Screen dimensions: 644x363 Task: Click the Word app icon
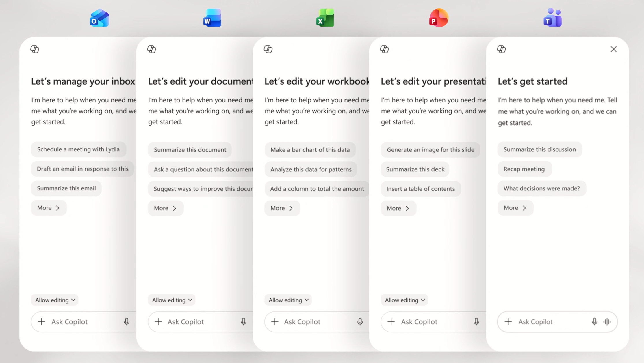(212, 18)
